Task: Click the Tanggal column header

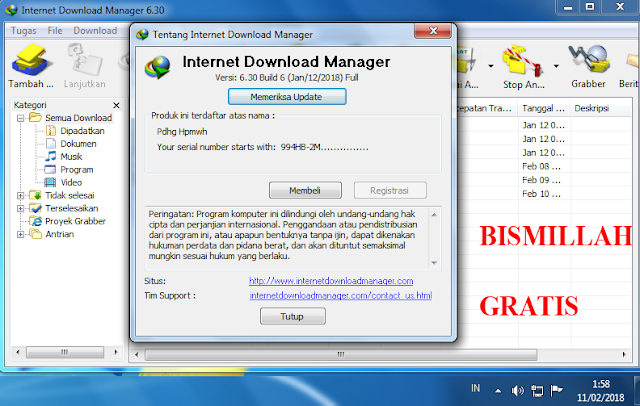Action: (544, 108)
